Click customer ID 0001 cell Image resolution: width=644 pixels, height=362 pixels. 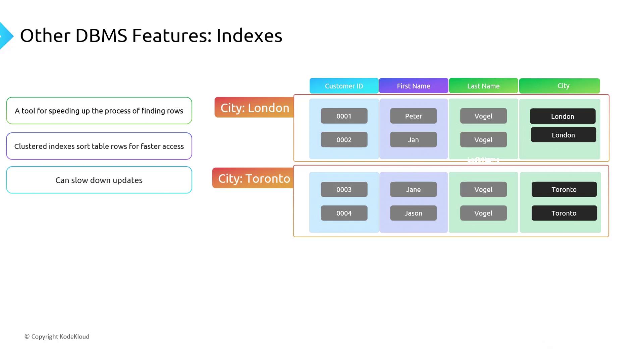[344, 116]
